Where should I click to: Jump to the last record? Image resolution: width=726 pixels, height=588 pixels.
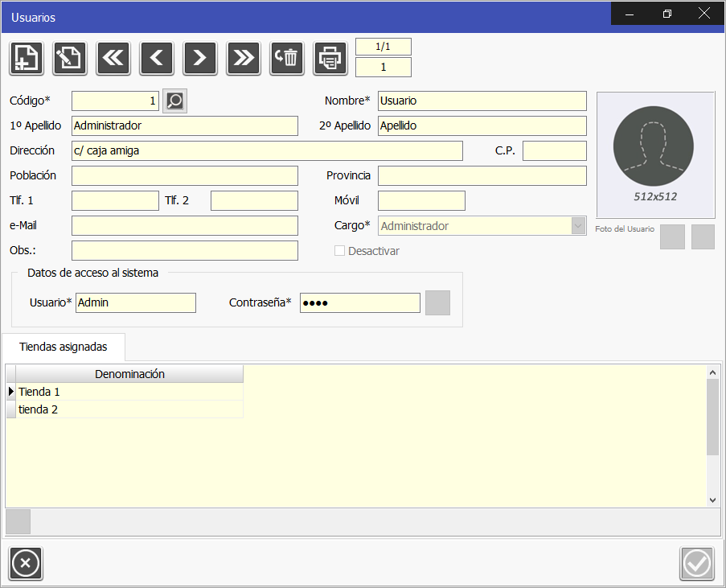(x=244, y=58)
